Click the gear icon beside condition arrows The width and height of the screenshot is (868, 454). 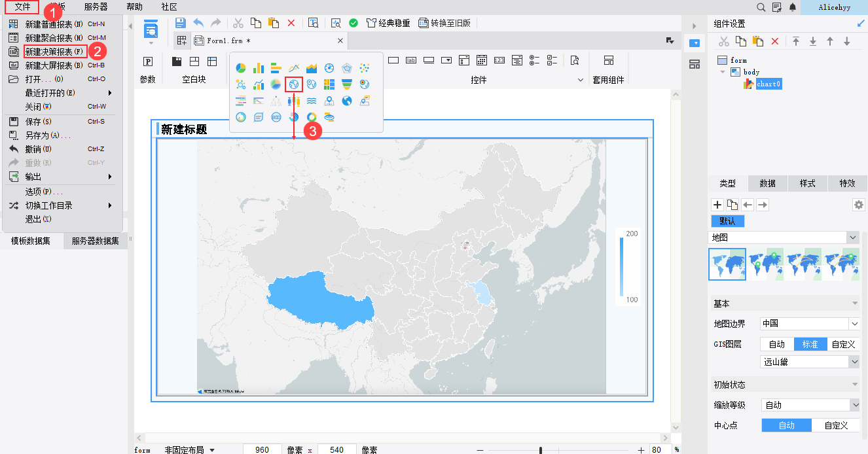(x=859, y=205)
